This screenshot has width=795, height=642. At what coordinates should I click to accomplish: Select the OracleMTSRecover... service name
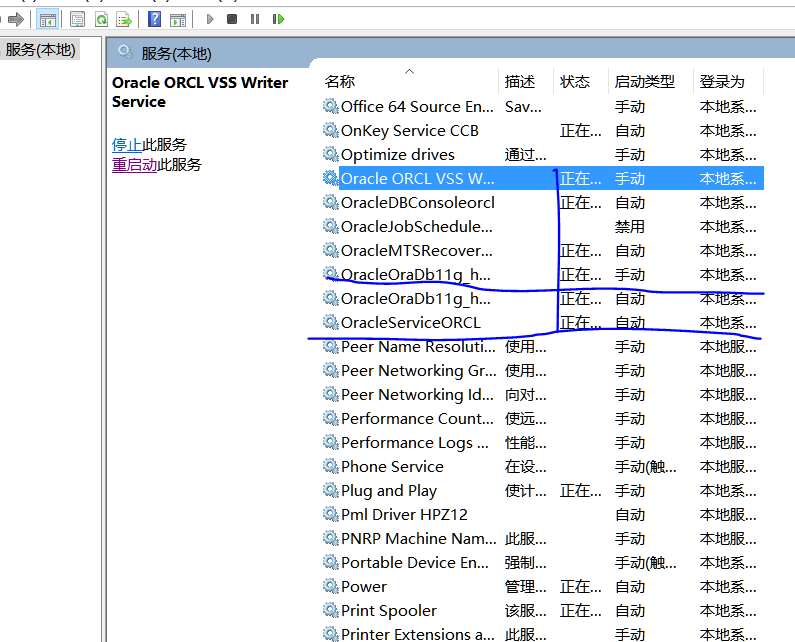(x=417, y=251)
